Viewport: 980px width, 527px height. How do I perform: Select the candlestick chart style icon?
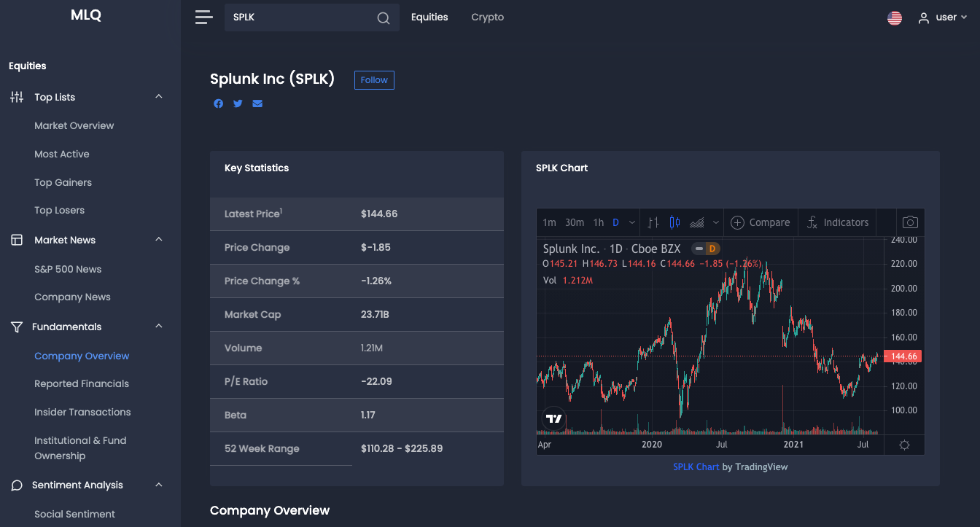(x=674, y=222)
